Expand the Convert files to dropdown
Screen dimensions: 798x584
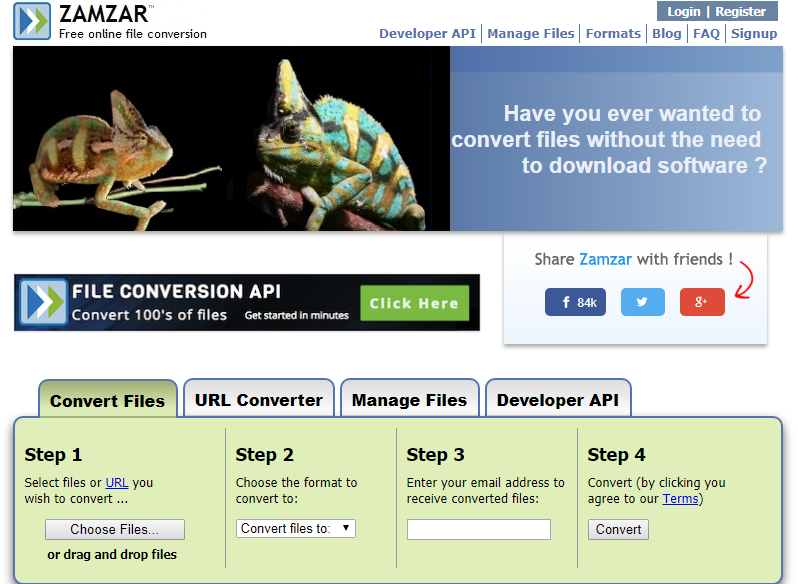click(x=296, y=529)
